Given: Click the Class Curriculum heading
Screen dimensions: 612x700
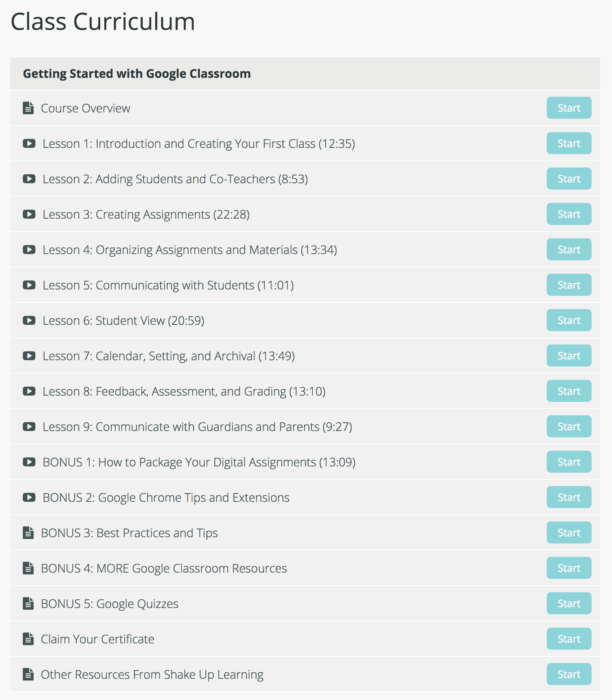Looking at the screenshot, I should coord(103,21).
